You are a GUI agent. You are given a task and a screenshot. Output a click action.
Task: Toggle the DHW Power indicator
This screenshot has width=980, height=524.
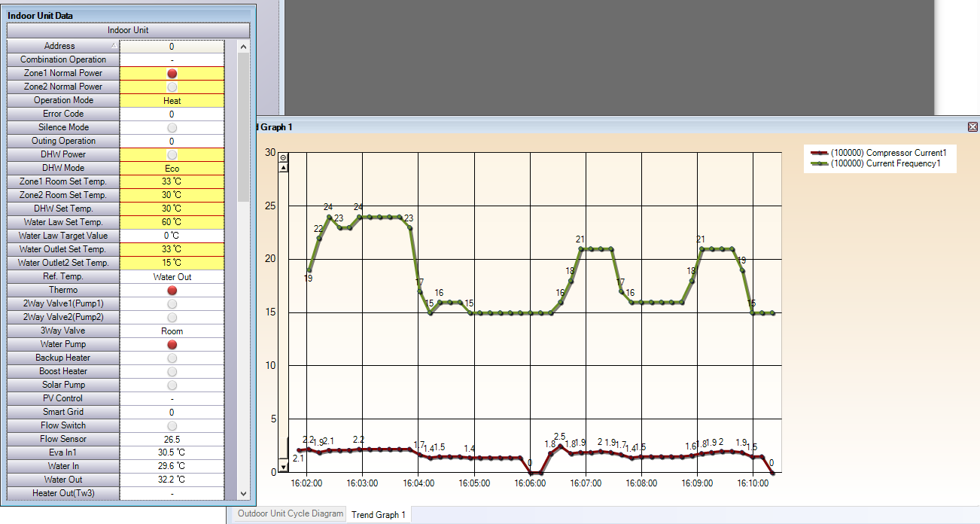[172, 155]
